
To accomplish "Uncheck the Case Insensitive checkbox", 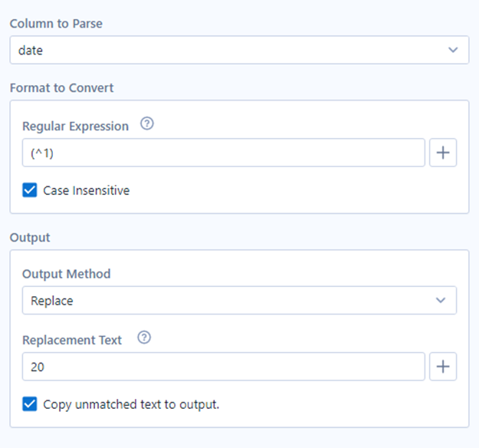I will [x=30, y=190].
